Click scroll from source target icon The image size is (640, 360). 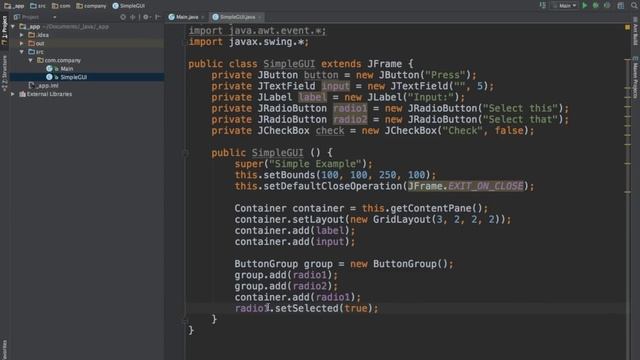(x=123, y=17)
